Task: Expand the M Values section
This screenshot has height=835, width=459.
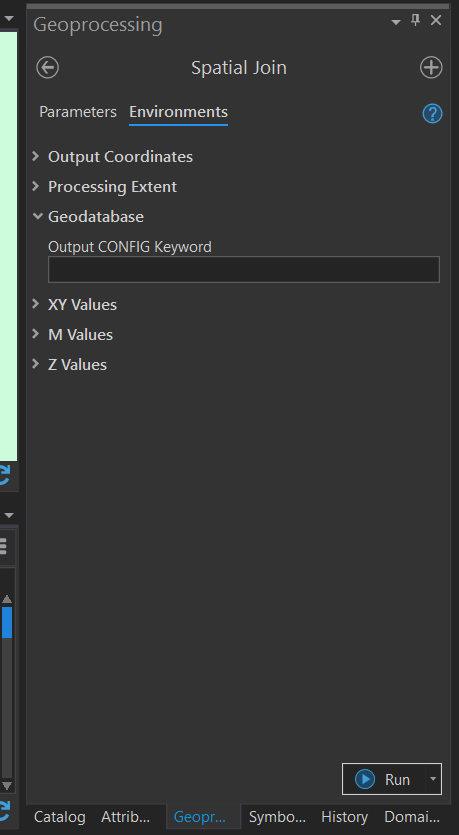Action: (73, 334)
